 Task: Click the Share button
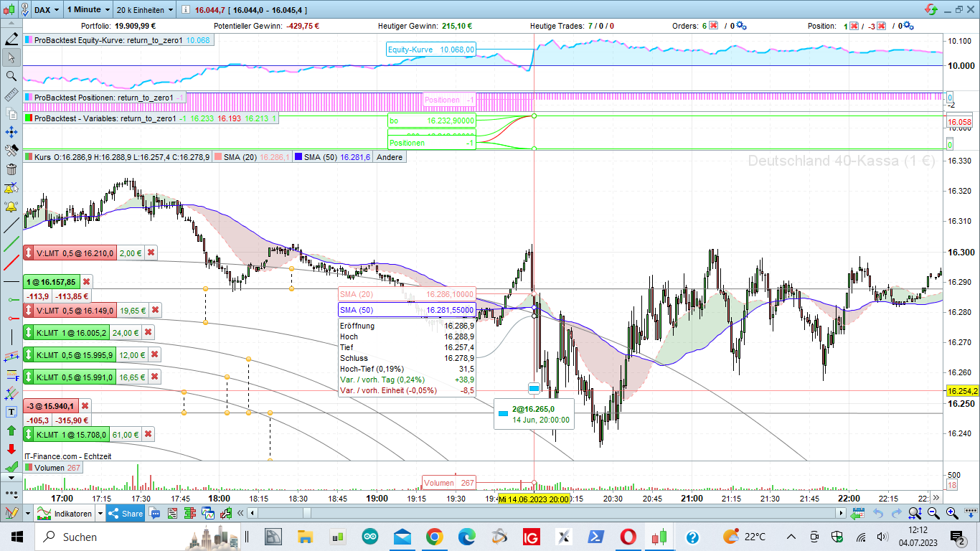click(x=126, y=514)
